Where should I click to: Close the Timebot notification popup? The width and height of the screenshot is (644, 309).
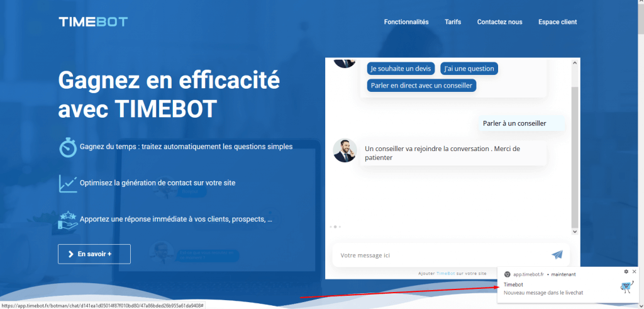tap(635, 272)
